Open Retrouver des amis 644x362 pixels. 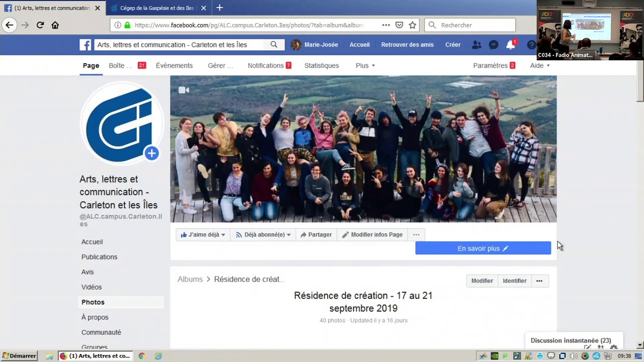[408, 45]
